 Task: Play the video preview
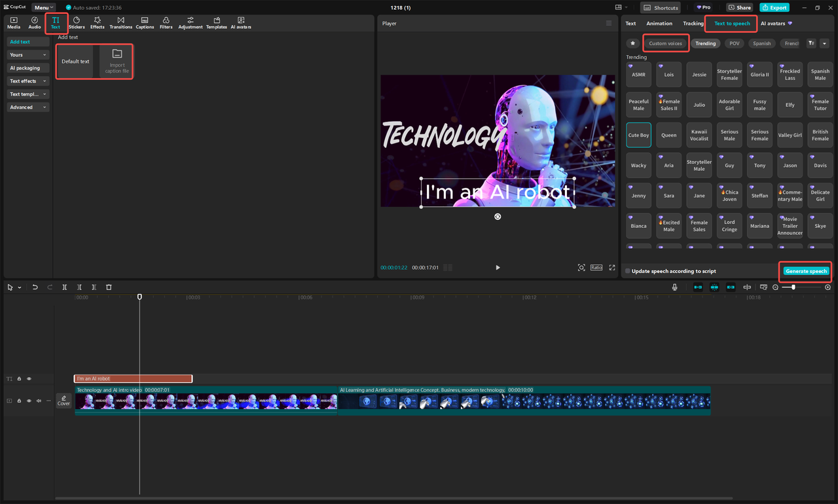tap(498, 267)
